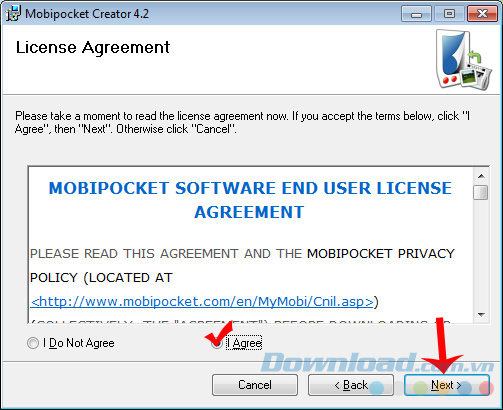Click the license scrollbar up arrow
503x410 pixels.
coord(481,176)
